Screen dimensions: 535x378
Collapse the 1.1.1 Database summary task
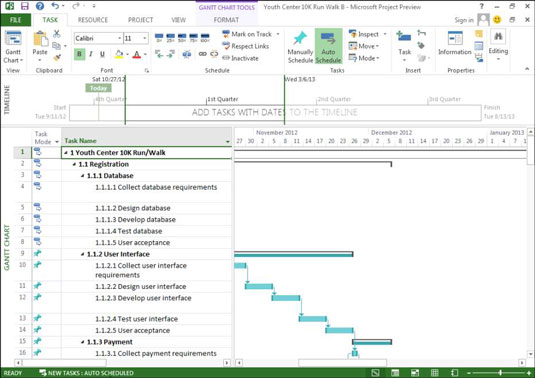pos(82,176)
